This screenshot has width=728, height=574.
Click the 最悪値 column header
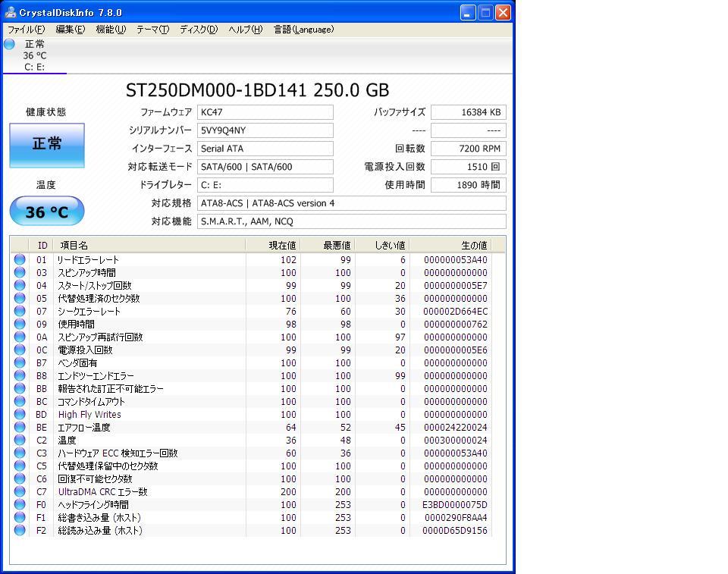(328, 245)
